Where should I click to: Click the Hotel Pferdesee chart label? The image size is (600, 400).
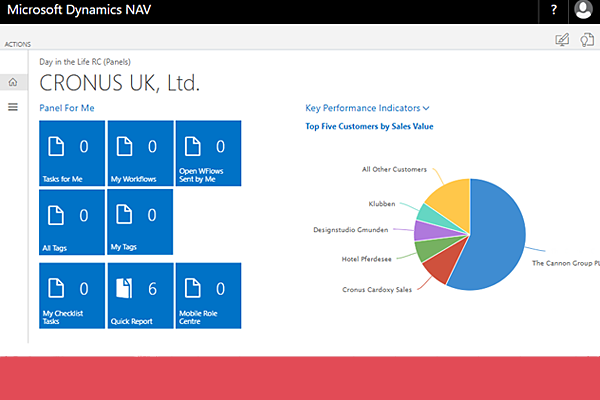pyautogui.click(x=366, y=259)
